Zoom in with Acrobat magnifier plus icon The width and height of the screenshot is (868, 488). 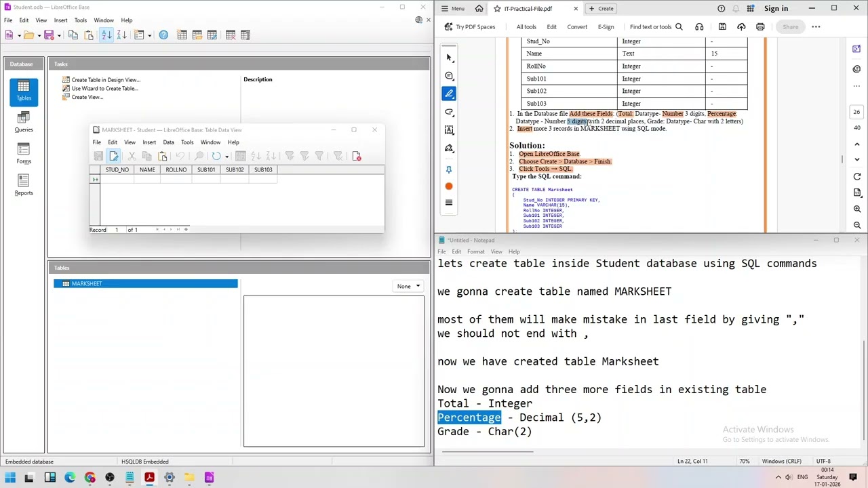pyautogui.click(x=857, y=209)
